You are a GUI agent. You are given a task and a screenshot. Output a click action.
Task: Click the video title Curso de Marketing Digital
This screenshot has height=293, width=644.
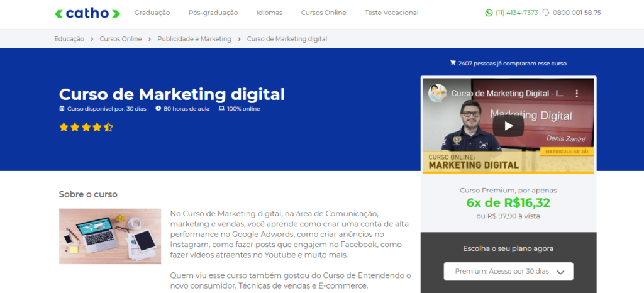tap(508, 94)
